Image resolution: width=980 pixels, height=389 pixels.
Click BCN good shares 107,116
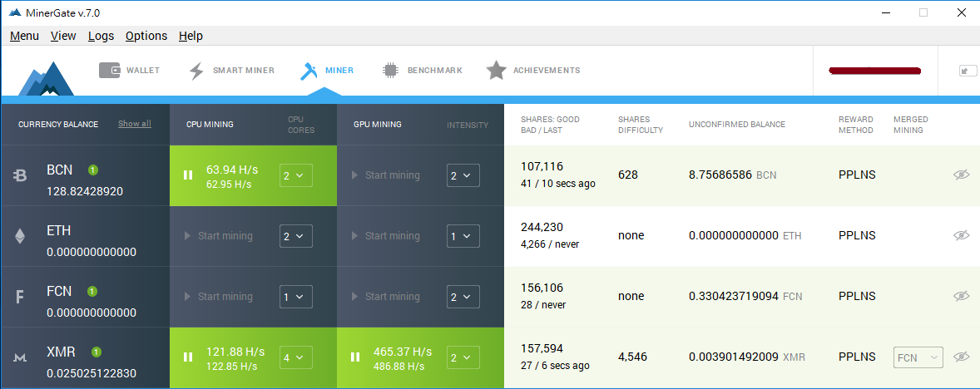pos(542,167)
